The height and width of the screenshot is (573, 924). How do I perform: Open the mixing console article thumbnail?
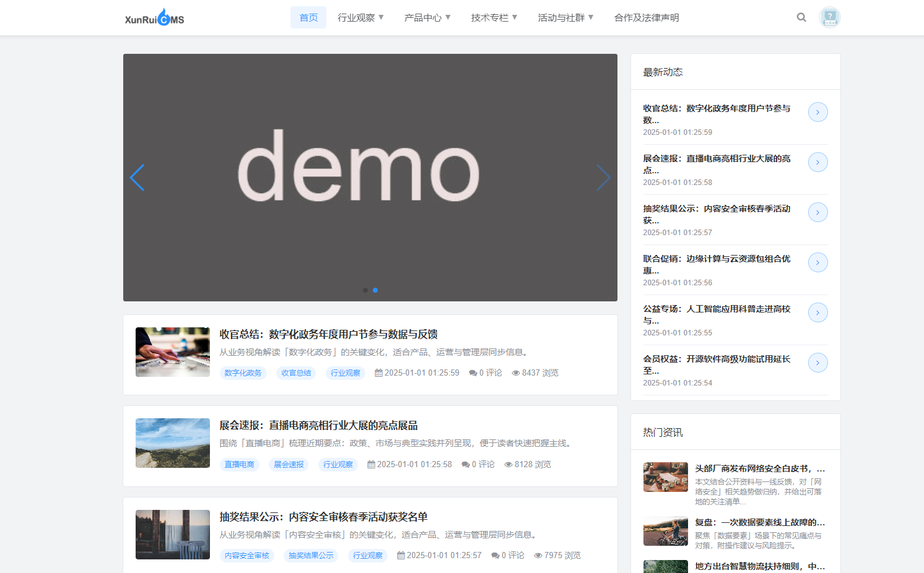tap(173, 352)
